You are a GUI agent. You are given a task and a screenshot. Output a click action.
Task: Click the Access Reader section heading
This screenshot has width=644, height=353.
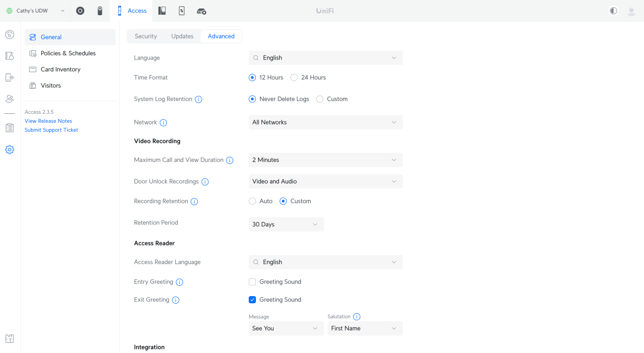(155, 243)
